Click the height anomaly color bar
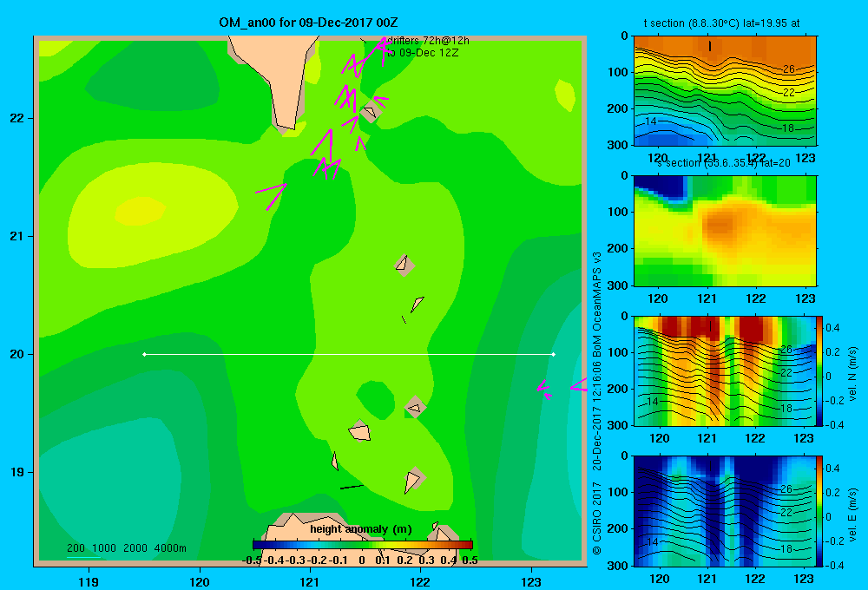 pos(363,545)
